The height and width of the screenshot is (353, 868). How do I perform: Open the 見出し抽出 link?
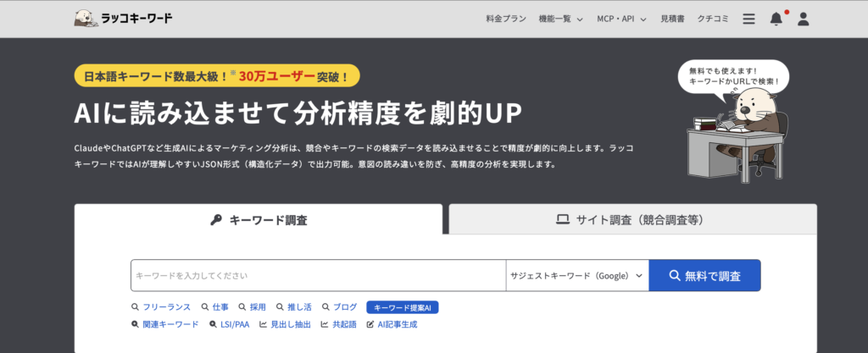(x=291, y=324)
